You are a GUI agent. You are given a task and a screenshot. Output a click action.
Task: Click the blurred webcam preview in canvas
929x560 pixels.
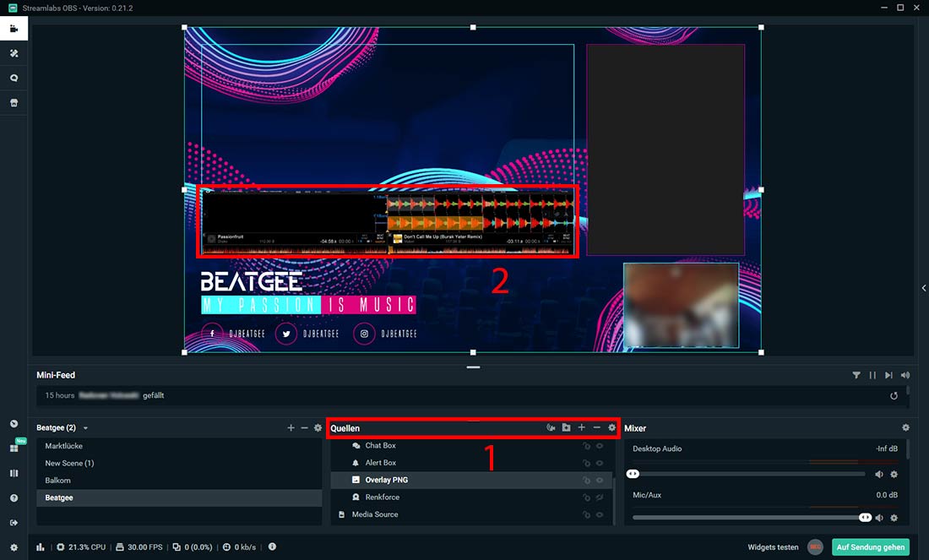tap(681, 305)
